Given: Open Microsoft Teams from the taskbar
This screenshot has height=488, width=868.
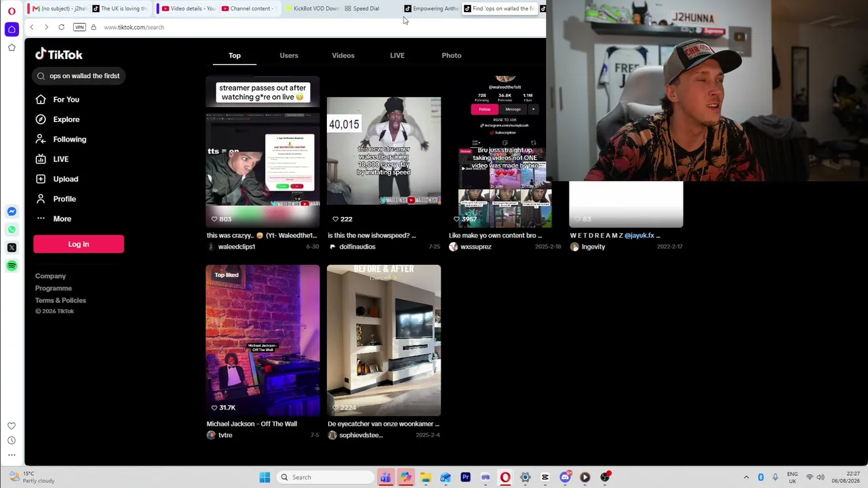Looking at the screenshot, I should tap(385, 477).
